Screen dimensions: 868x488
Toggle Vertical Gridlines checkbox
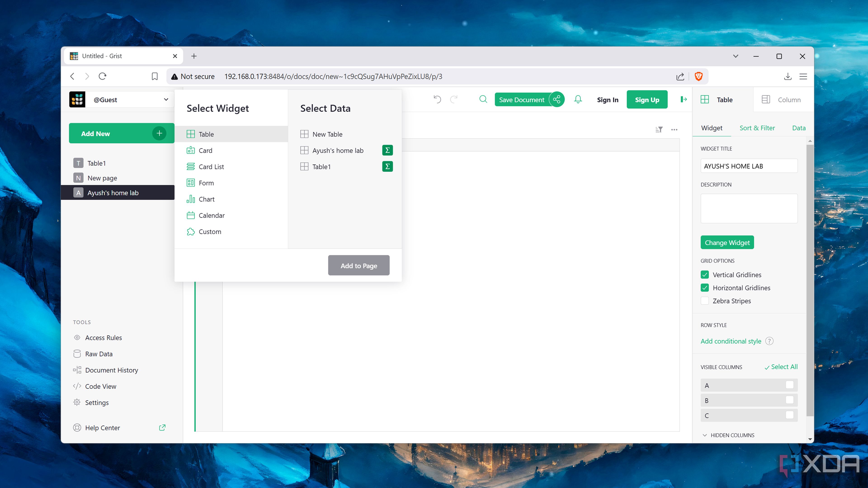pos(705,274)
